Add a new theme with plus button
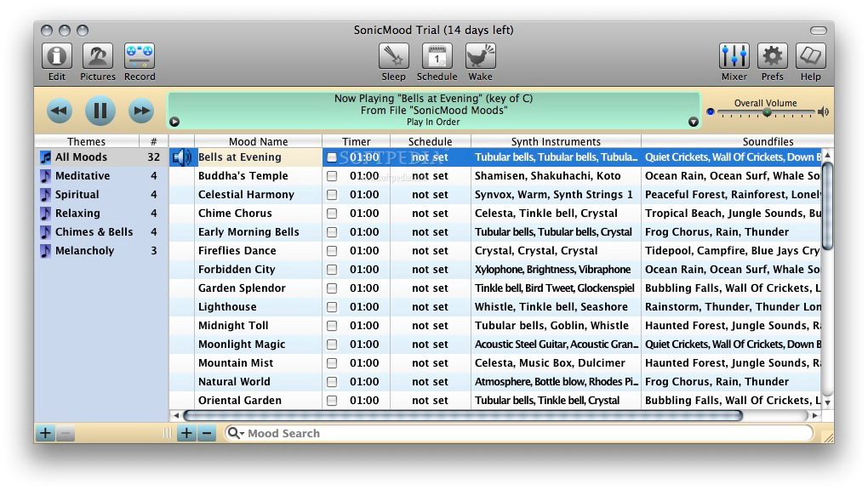868x490 pixels. click(44, 434)
